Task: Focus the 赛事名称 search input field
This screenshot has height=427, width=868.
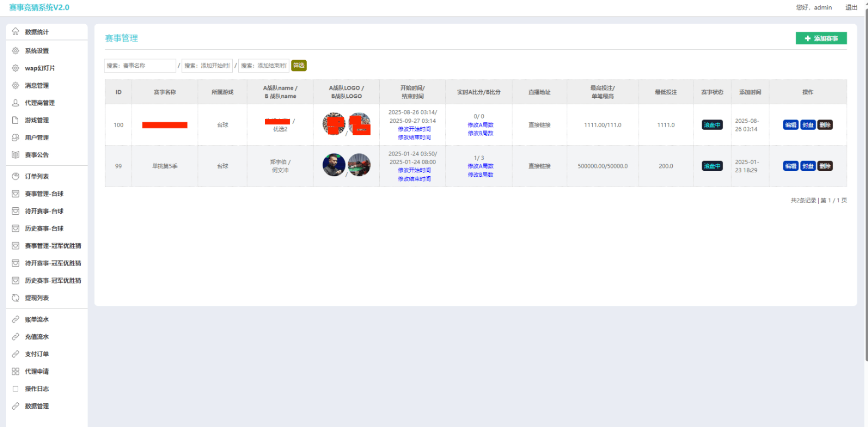Action: pos(140,66)
